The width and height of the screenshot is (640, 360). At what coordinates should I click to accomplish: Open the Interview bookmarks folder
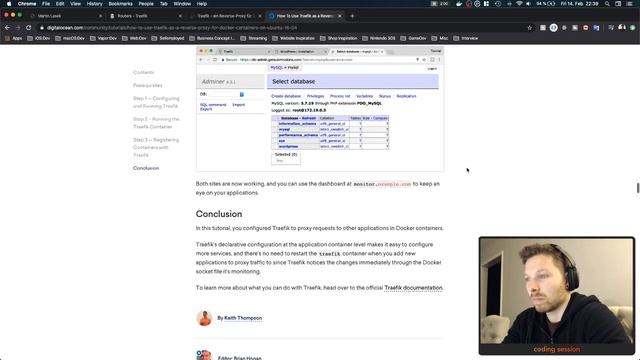click(x=466, y=38)
